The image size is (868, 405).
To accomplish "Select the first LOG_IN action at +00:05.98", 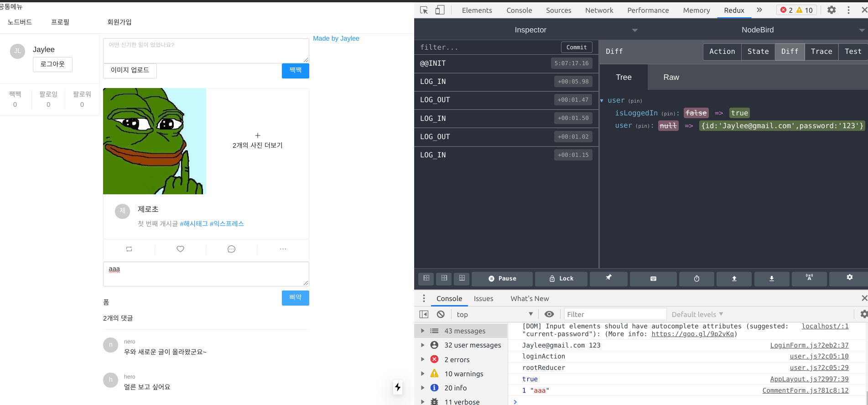I will [x=506, y=82].
